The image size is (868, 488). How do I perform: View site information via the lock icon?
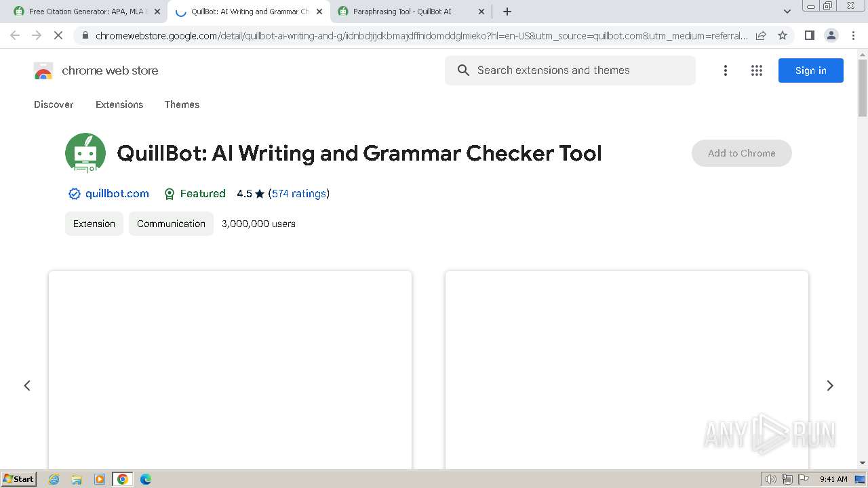coord(85,35)
